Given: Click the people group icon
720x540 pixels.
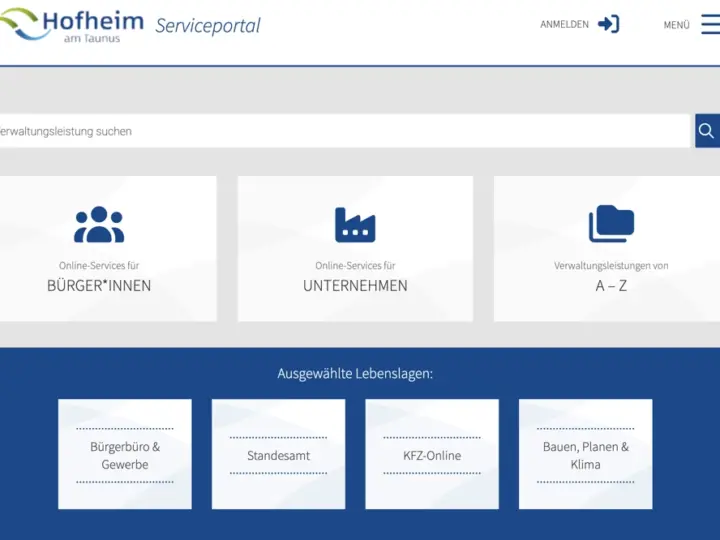Looking at the screenshot, I should 99,224.
